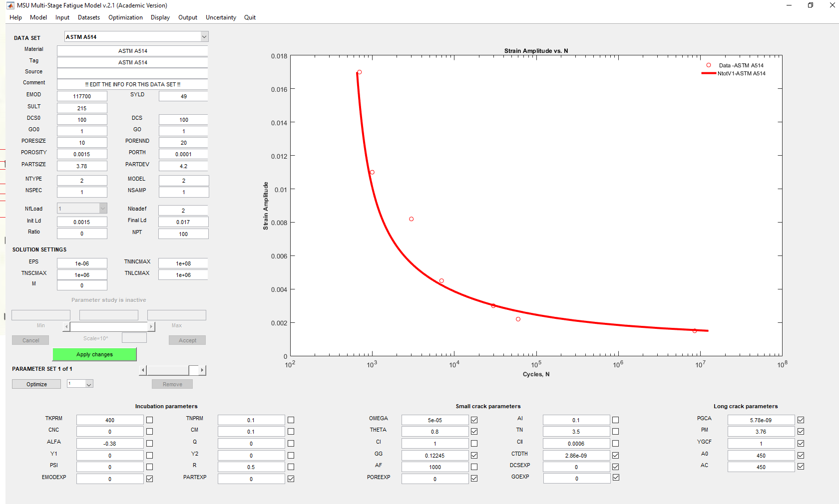The height and width of the screenshot is (504, 839).
Task: Uncheck the PGCA long crack checkbox
Action: click(801, 420)
